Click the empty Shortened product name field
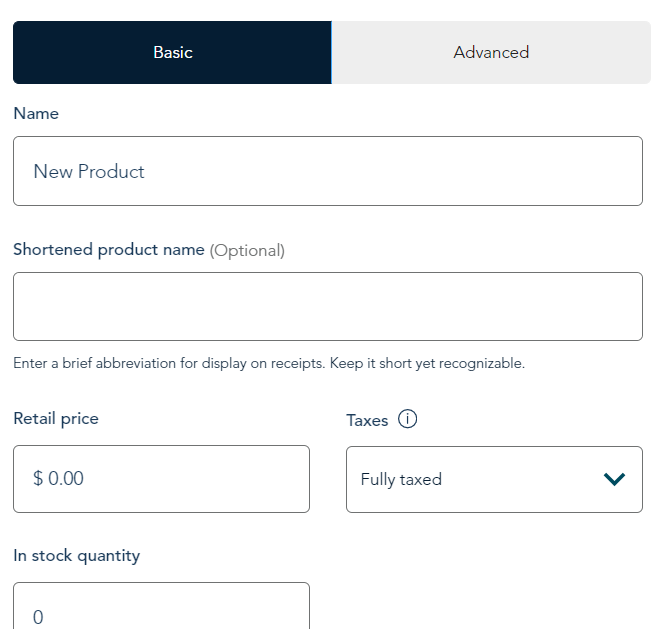The height and width of the screenshot is (629, 657). 328,306
